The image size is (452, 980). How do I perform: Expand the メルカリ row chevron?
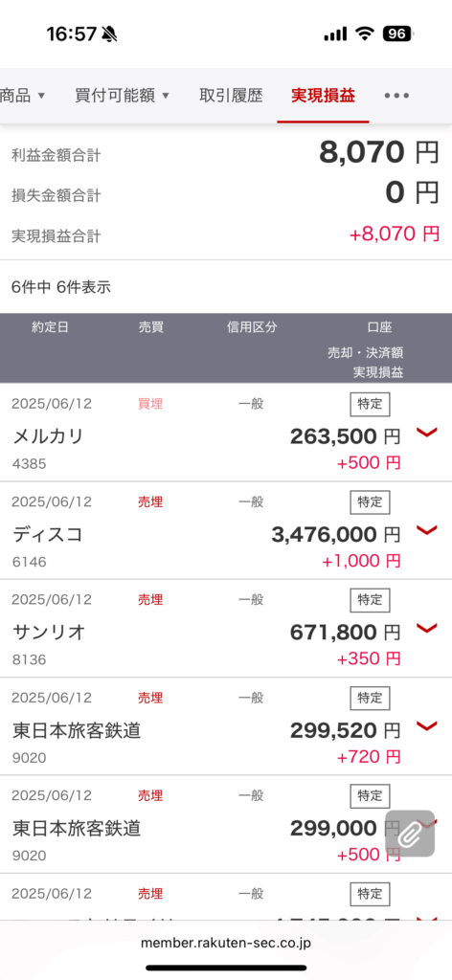427,433
